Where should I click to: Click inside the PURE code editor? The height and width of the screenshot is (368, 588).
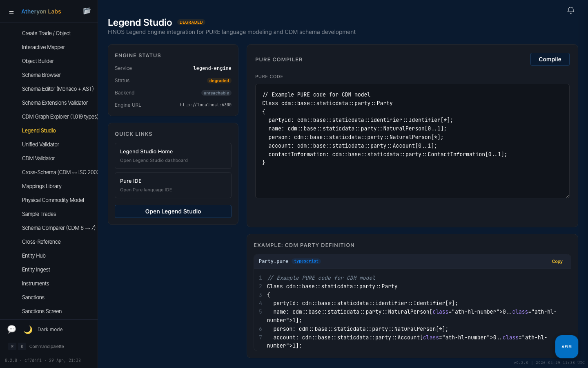pos(412,141)
